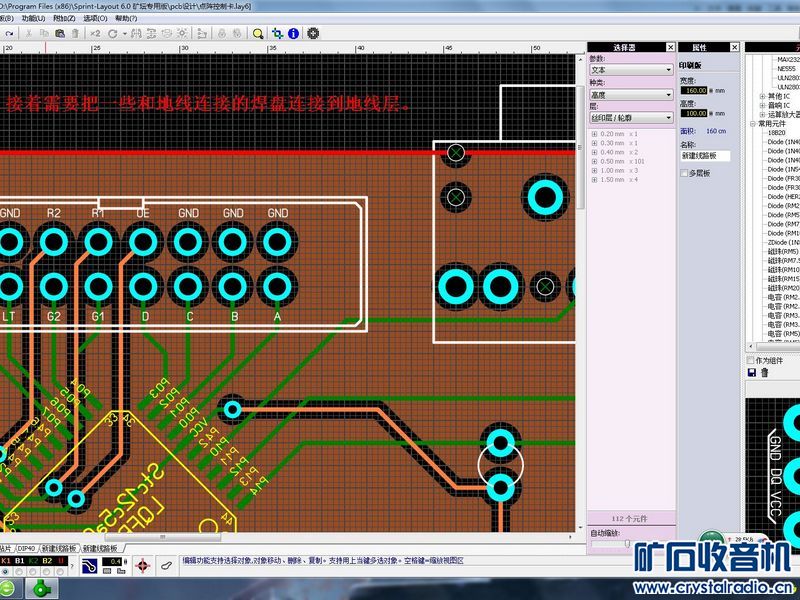Select the K1 layer radio button

pyautogui.click(x=6, y=572)
